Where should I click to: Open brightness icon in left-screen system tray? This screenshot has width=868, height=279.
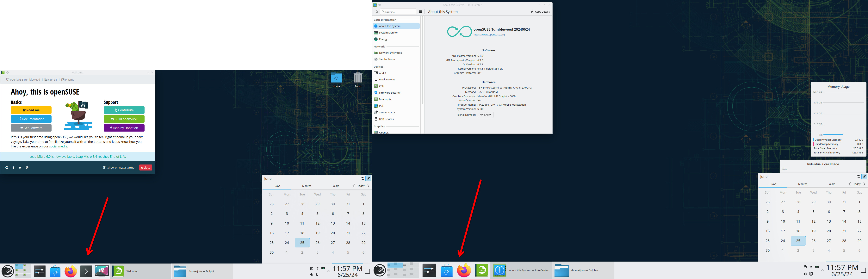[x=317, y=268]
